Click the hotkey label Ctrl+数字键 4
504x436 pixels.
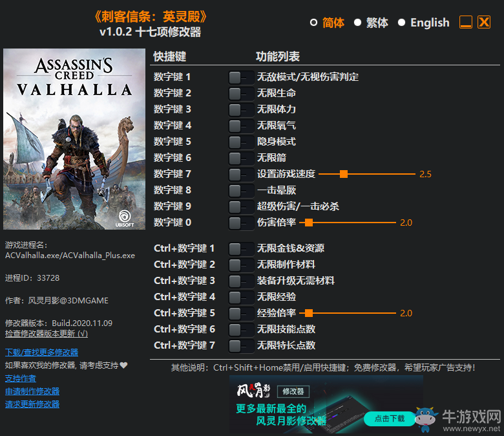click(x=185, y=297)
